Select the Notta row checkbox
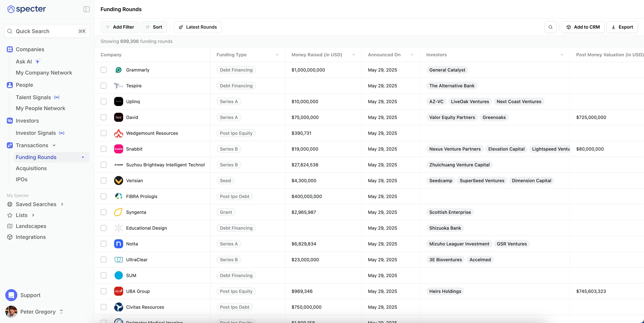Screen dimensions: 644x323 click(104, 244)
